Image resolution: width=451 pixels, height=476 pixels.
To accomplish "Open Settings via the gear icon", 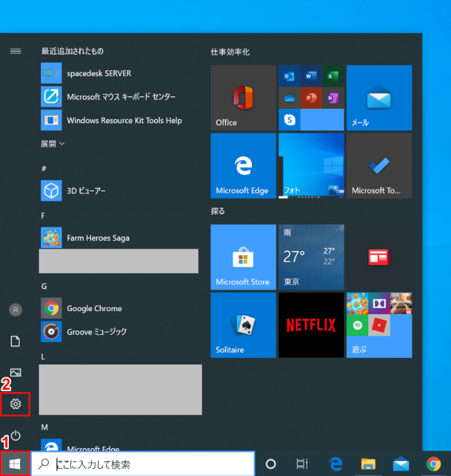I will pyautogui.click(x=15, y=404).
